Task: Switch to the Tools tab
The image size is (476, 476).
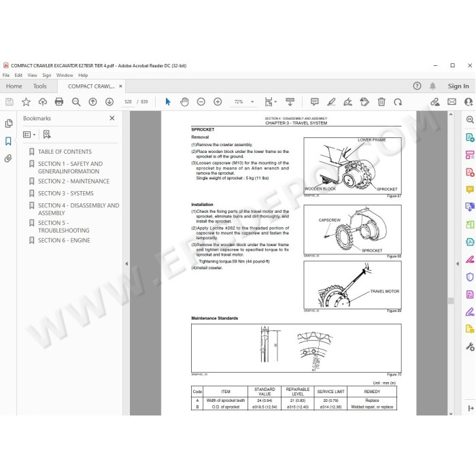Action: (x=39, y=86)
